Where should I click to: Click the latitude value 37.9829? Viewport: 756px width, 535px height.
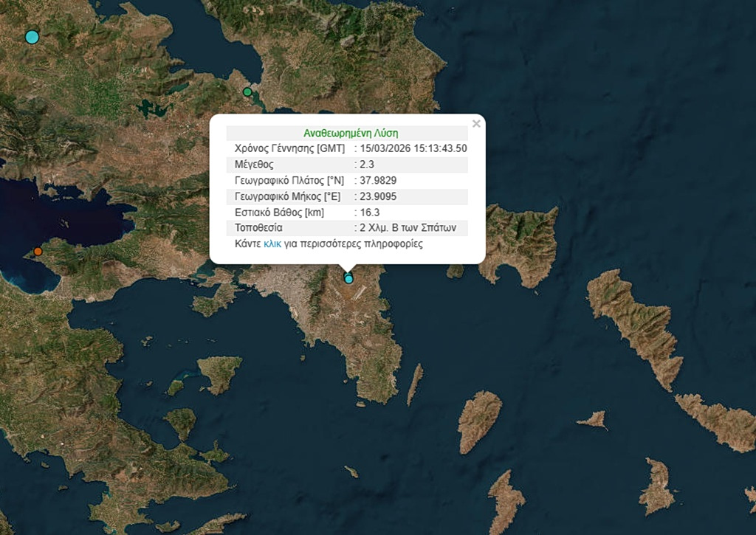pos(377,181)
